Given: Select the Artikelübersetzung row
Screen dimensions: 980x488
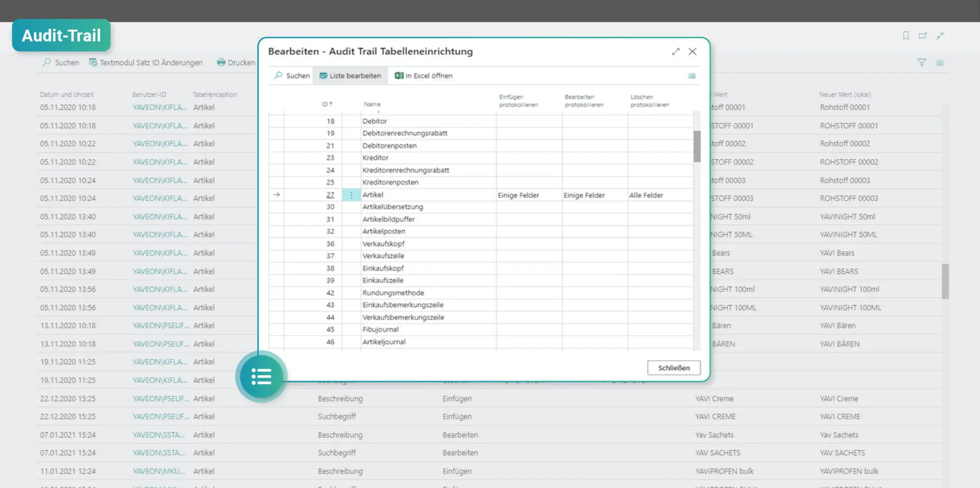Looking at the screenshot, I should pyautogui.click(x=481, y=207).
